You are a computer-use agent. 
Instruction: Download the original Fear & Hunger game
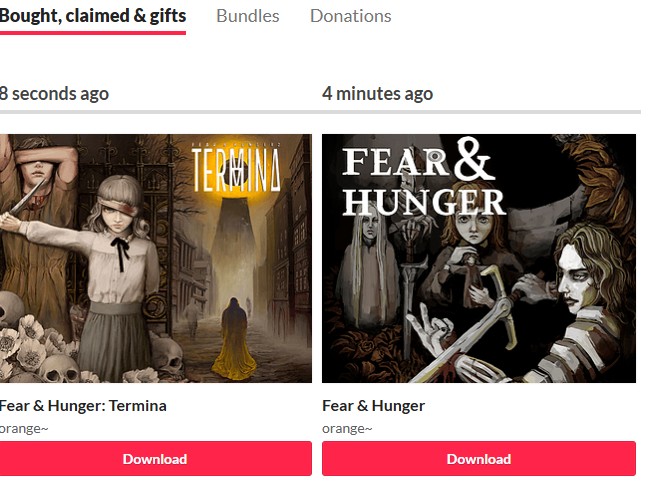[479, 459]
